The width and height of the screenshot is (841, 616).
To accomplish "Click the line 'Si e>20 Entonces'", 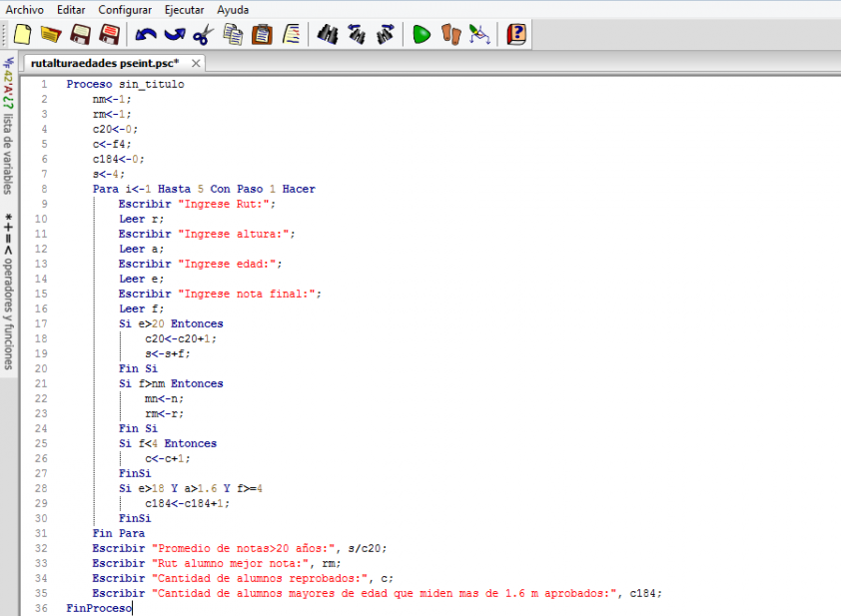I will point(171,323).
